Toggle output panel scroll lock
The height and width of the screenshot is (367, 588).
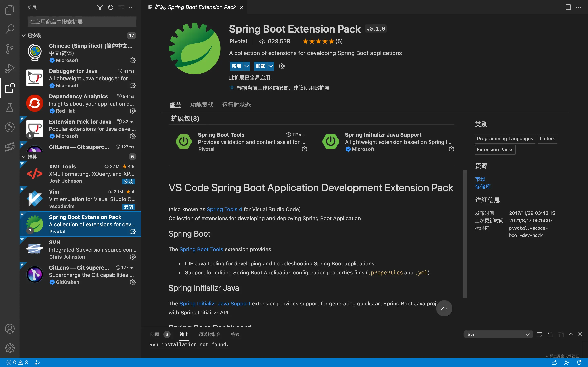click(550, 334)
